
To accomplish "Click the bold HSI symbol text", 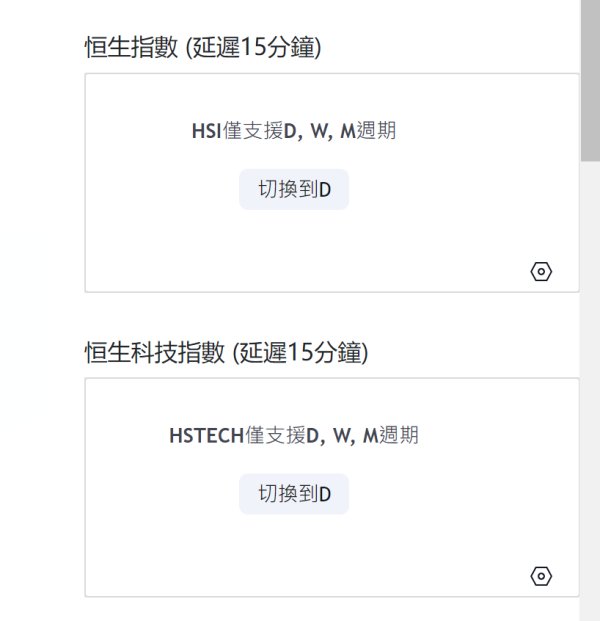I will point(206,131).
